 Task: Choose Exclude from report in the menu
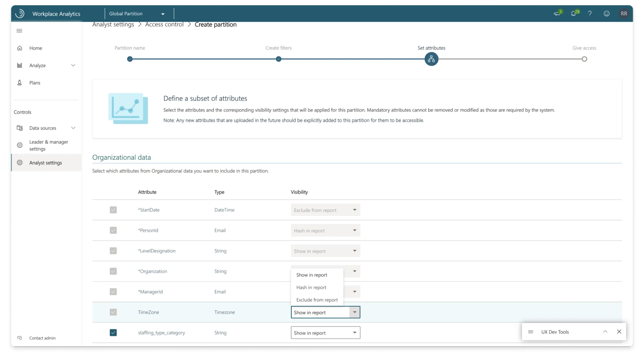coord(317,300)
